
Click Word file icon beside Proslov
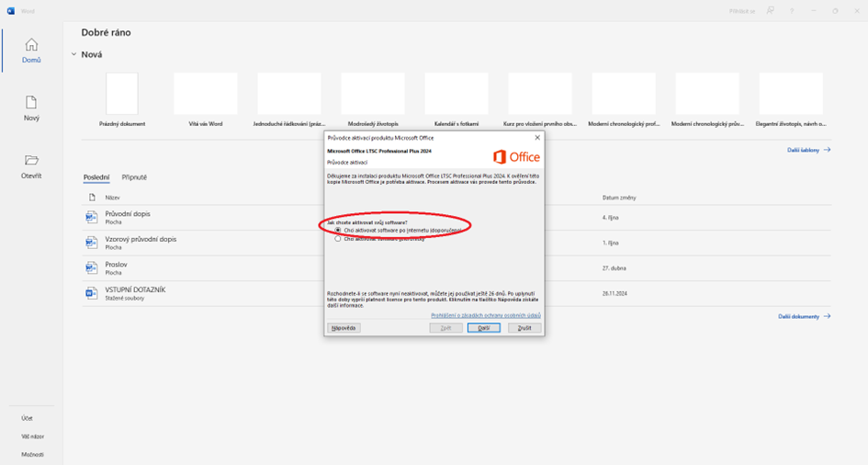[x=91, y=267]
